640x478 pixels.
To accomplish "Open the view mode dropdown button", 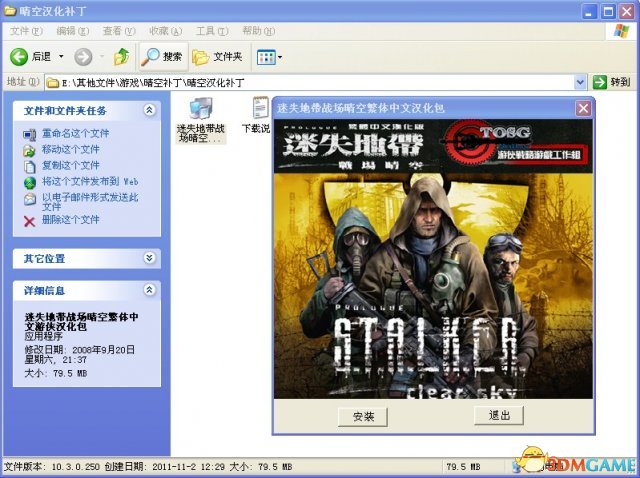I will click(x=269, y=57).
